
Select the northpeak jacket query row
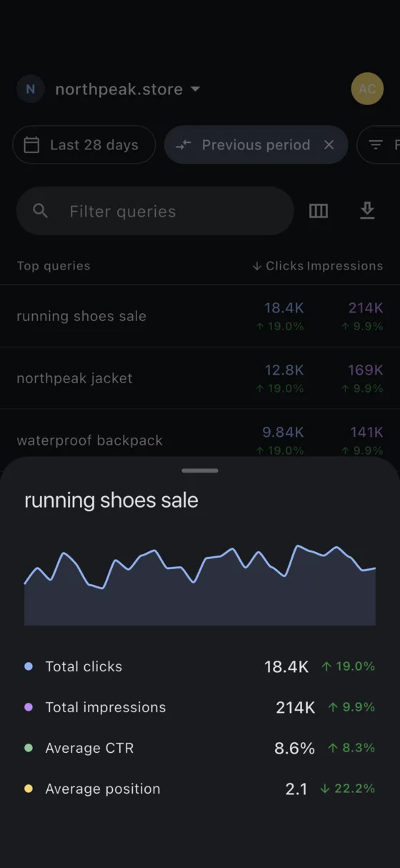pyautogui.click(x=200, y=378)
